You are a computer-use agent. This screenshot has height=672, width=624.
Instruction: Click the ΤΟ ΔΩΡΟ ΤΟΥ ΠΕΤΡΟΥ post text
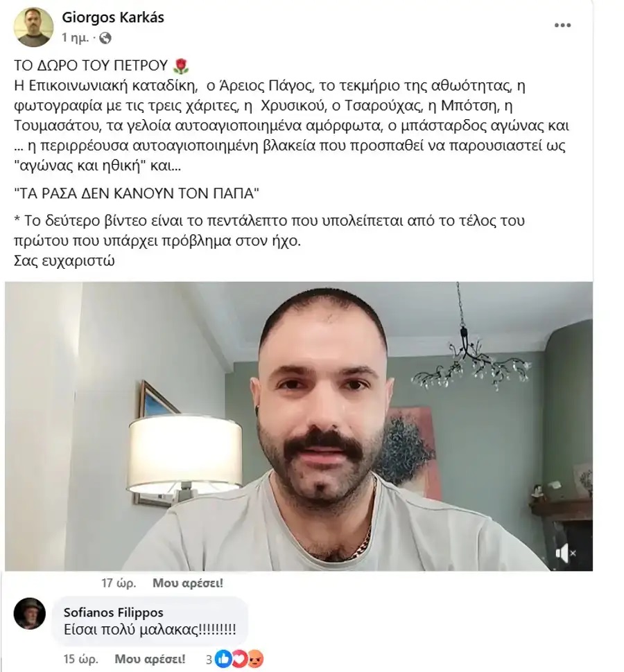tap(91, 66)
